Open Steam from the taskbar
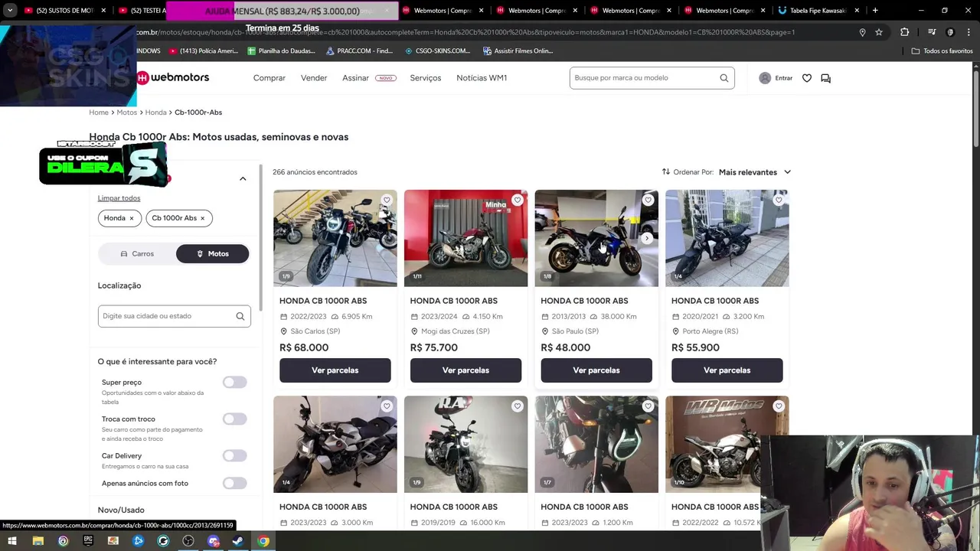The width and height of the screenshot is (980, 551). 238,541
